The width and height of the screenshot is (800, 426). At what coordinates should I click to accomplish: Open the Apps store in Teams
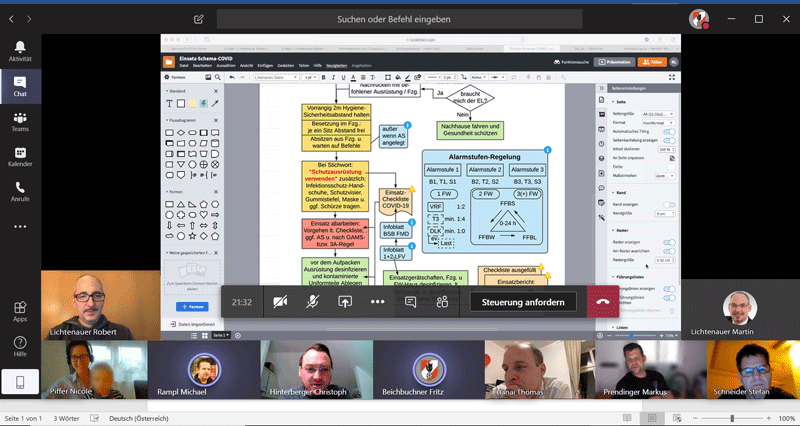20,311
